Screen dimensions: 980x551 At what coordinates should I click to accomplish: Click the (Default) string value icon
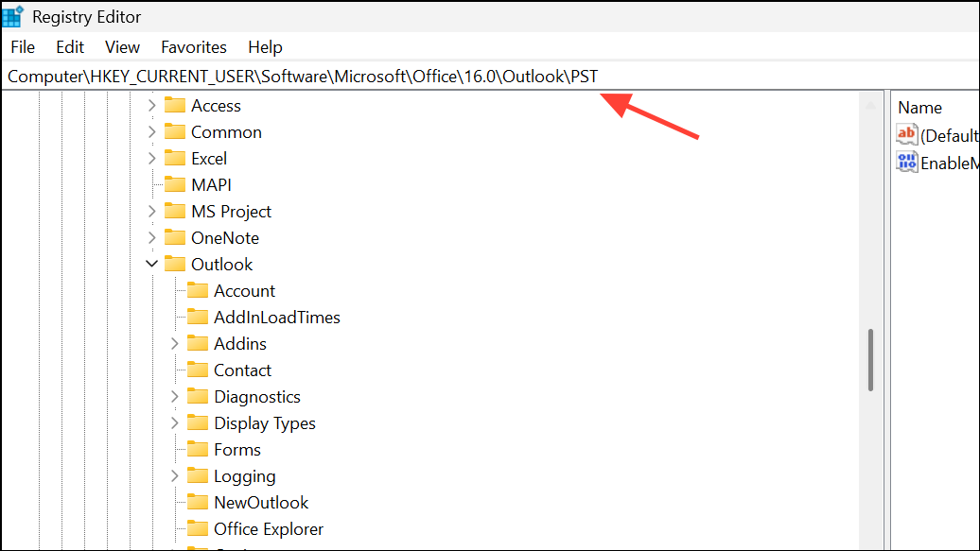pyautogui.click(x=906, y=135)
